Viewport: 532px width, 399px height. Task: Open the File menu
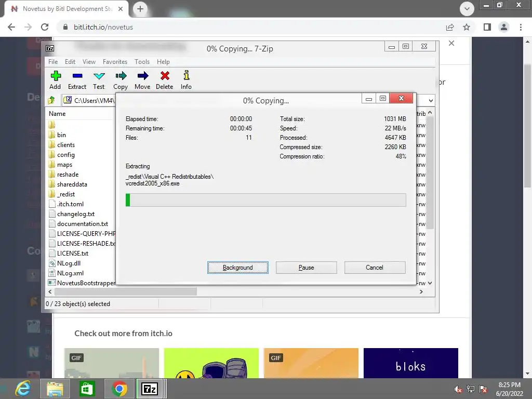click(53, 62)
